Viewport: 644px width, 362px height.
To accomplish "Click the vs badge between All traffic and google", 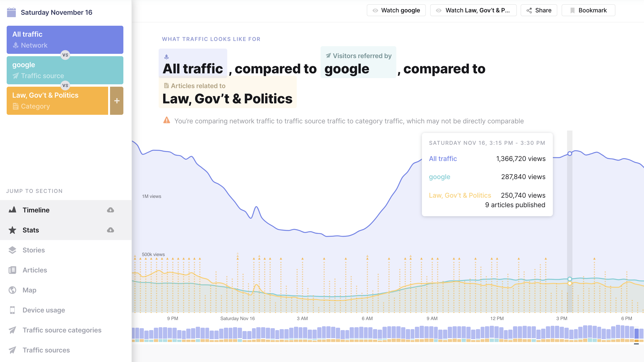I will [x=65, y=55].
